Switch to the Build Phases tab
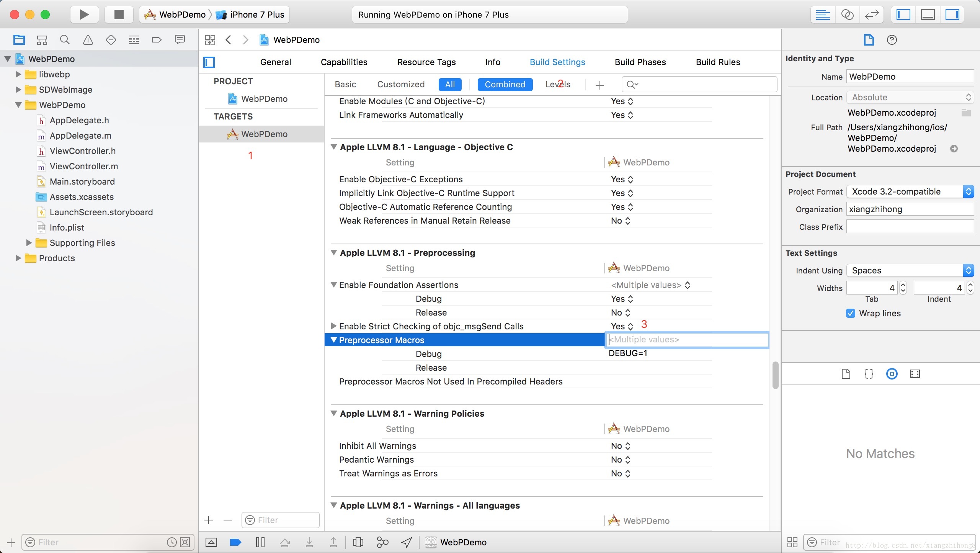Screen dimensions: 980x553 [640, 62]
